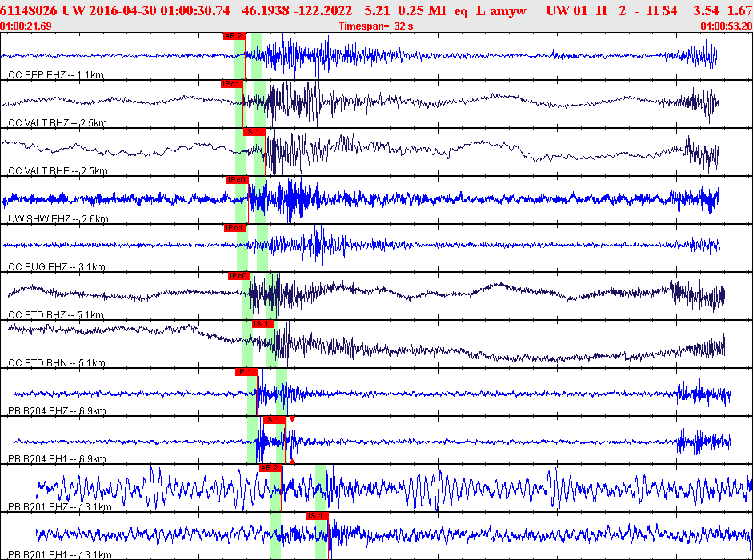
Task: Click the CC VALT BHE channel label
Action: point(58,171)
